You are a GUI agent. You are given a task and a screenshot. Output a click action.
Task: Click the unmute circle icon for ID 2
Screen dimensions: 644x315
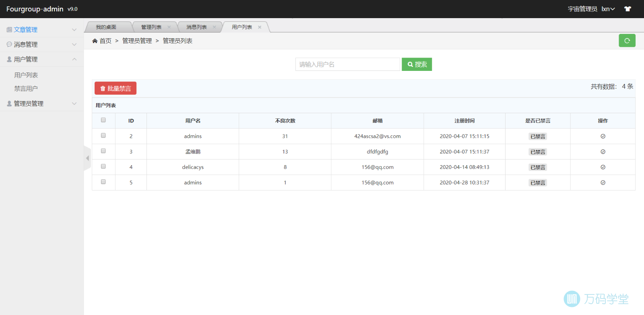coord(603,136)
